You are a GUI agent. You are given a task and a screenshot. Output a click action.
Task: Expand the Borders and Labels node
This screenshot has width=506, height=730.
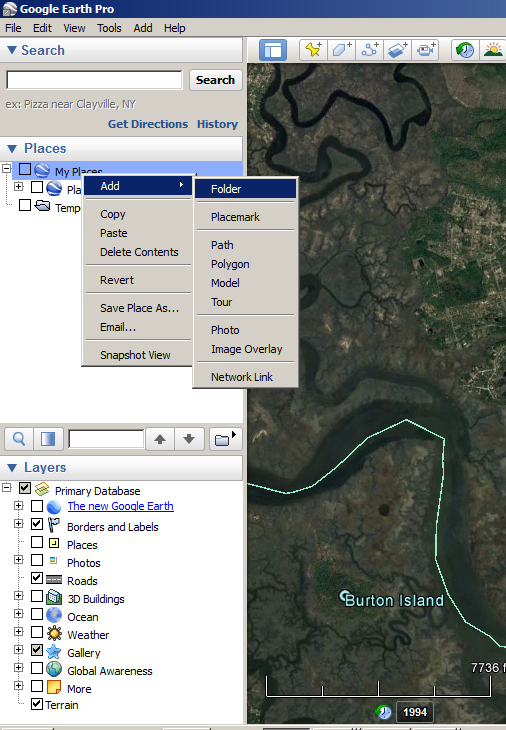click(x=19, y=523)
